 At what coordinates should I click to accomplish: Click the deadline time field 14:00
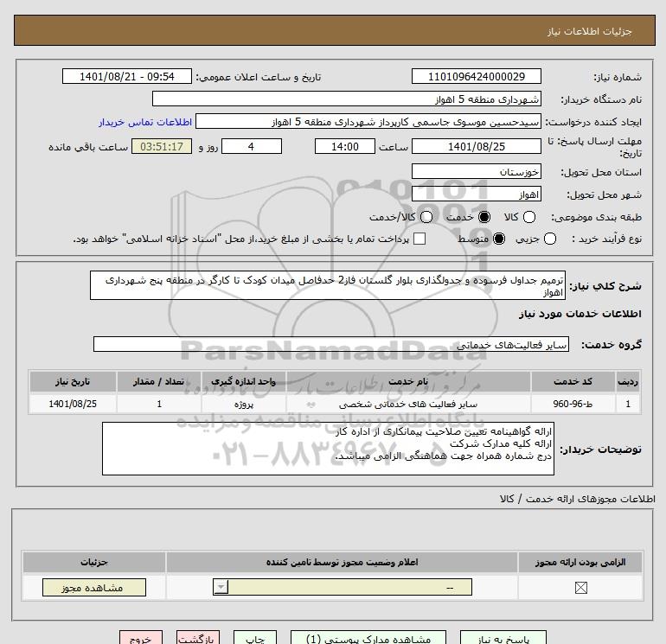pos(345,146)
